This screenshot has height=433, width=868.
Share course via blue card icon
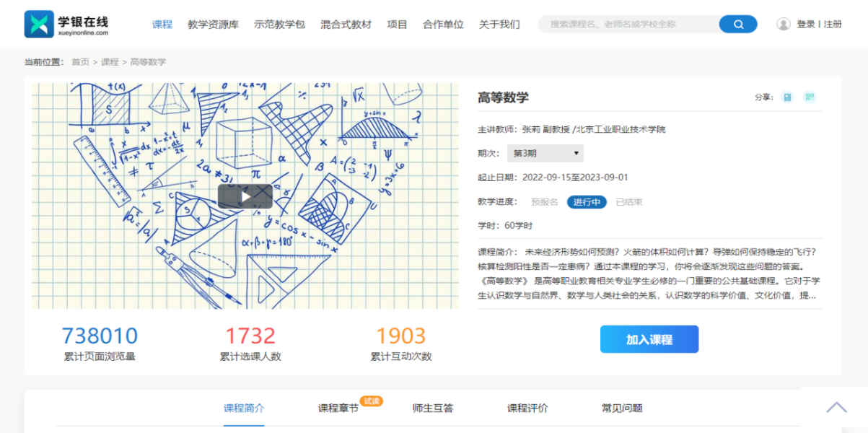[787, 97]
